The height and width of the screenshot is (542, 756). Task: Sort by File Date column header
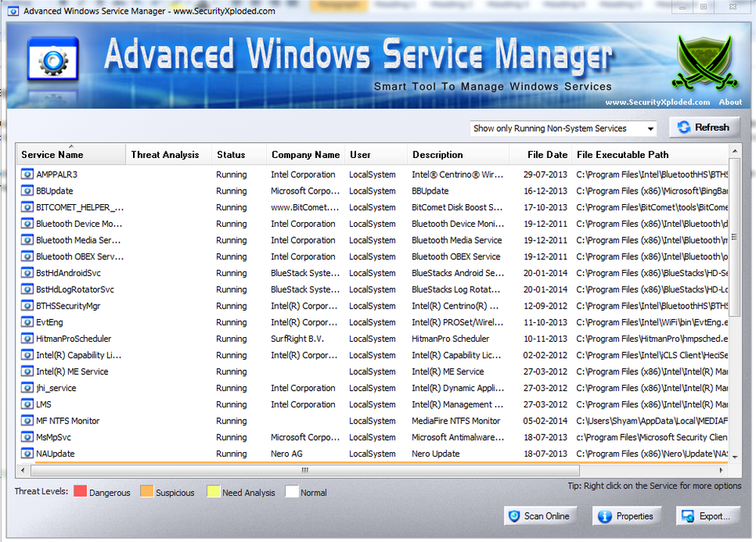541,154
